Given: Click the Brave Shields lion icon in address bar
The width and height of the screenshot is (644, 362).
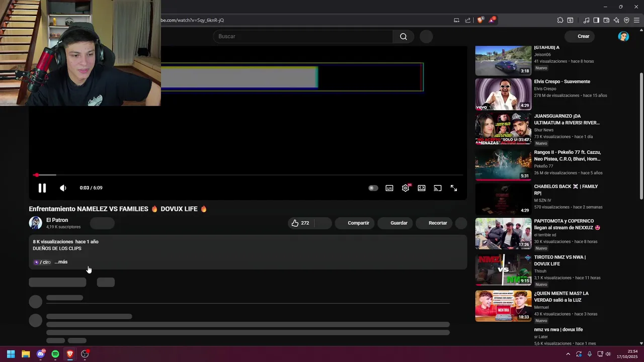Looking at the screenshot, I should click(480, 20).
